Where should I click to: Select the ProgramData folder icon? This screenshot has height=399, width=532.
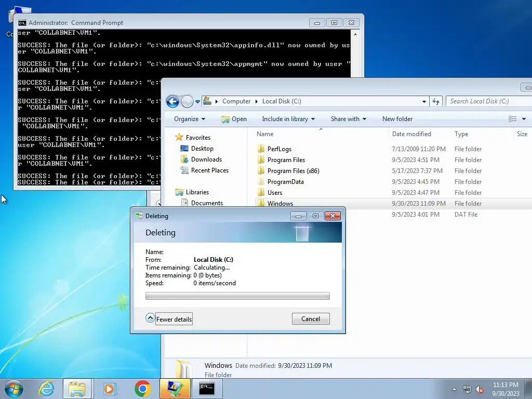click(x=261, y=181)
